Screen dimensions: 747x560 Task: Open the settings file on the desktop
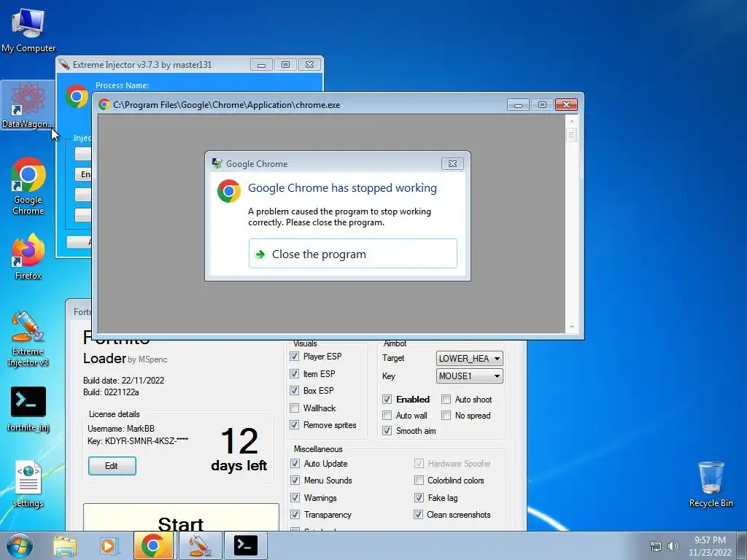28,483
